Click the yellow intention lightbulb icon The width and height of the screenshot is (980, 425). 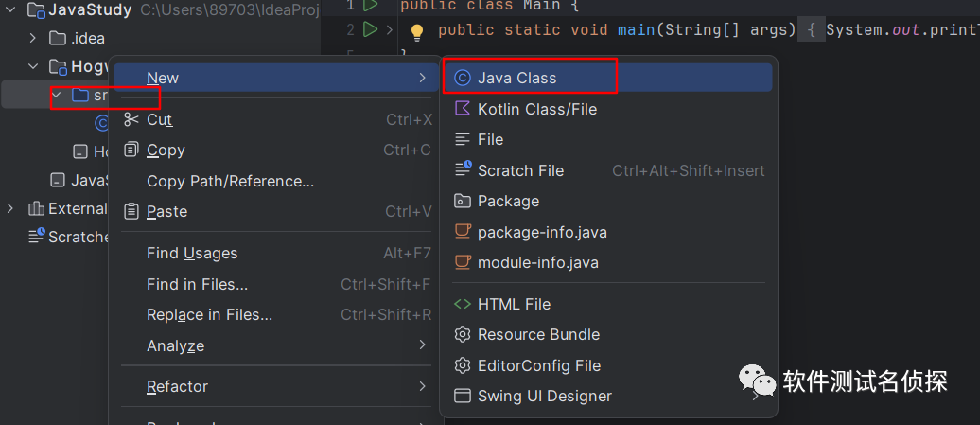[416, 32]
